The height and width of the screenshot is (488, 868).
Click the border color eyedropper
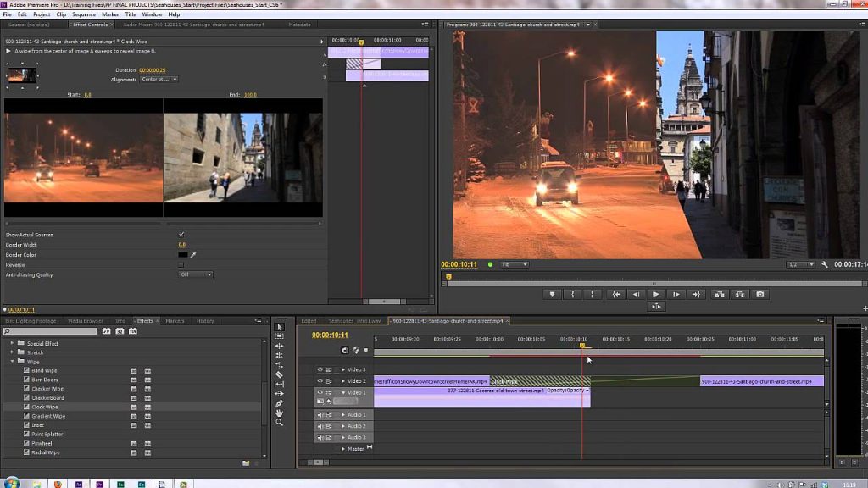tap(193, 254)
